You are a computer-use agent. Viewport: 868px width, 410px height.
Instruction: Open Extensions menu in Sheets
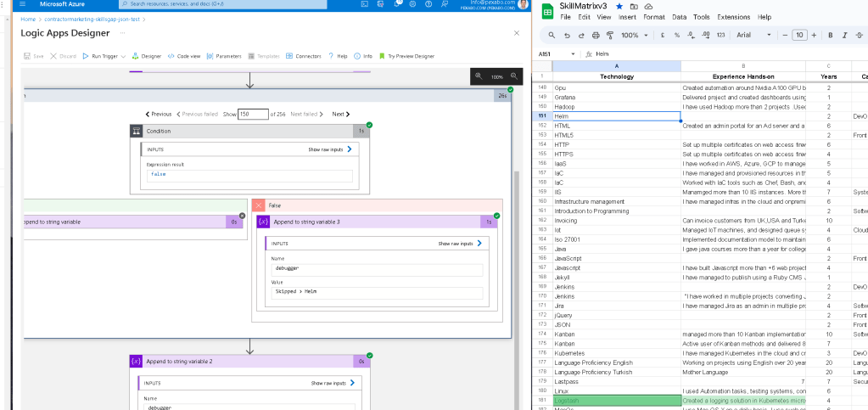pyautogui.click(x=733, y=17)
